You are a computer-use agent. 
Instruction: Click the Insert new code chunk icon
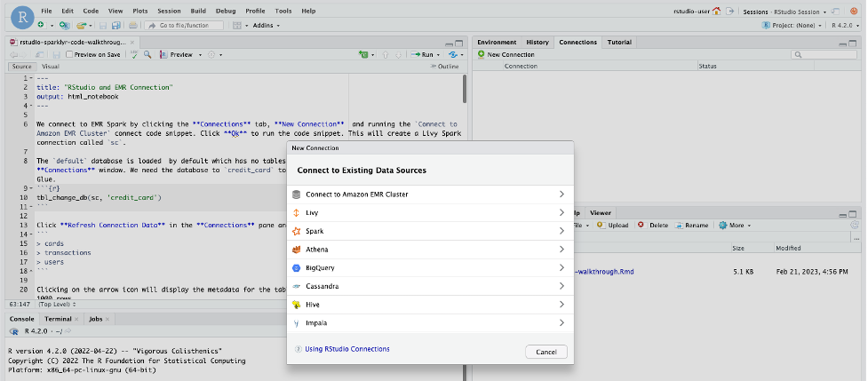click(363, 54)
